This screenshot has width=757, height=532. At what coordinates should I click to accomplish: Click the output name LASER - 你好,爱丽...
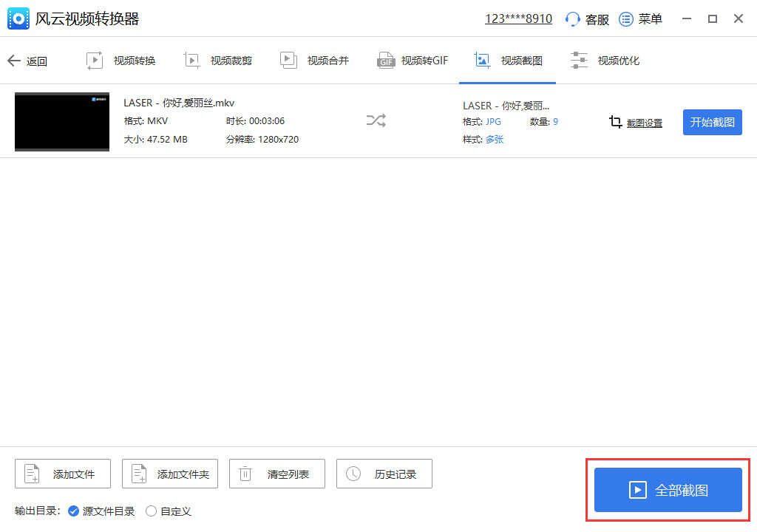(506, 106)
